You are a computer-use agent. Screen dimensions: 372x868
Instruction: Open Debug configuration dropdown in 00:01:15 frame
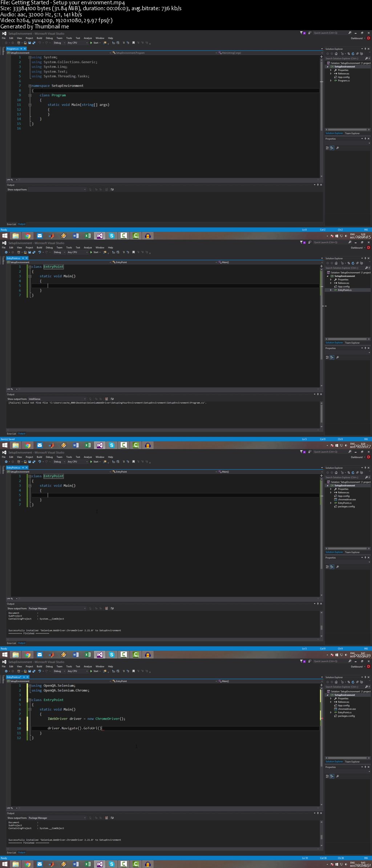click(59, 43)
